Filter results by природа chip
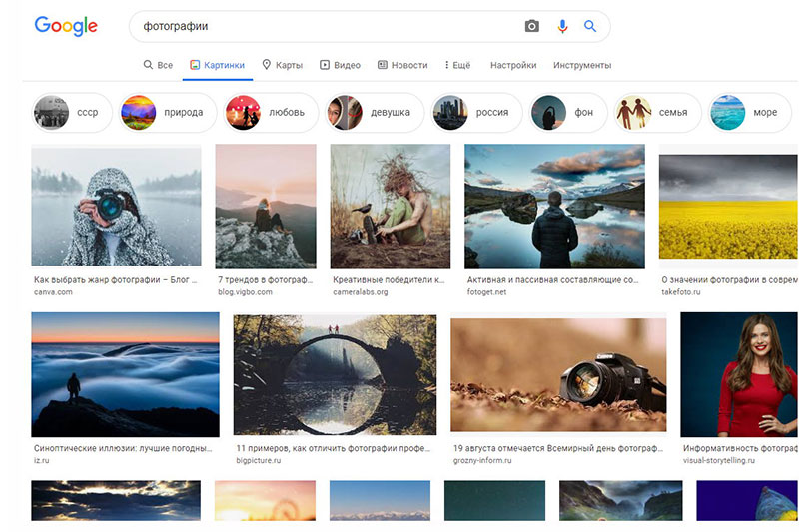 point(168,113)
